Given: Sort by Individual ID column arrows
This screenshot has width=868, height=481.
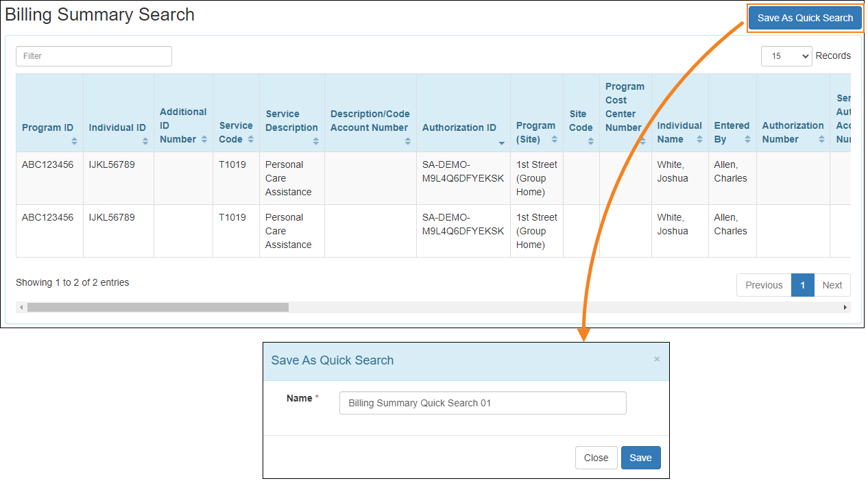Looking at the screenshot, I should [x=145, y=140].
